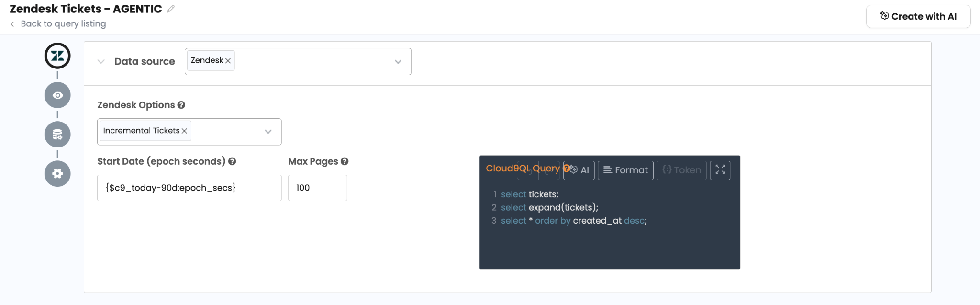
Task: Expand query editor to fullscreen
Action: tap(720, 170)
